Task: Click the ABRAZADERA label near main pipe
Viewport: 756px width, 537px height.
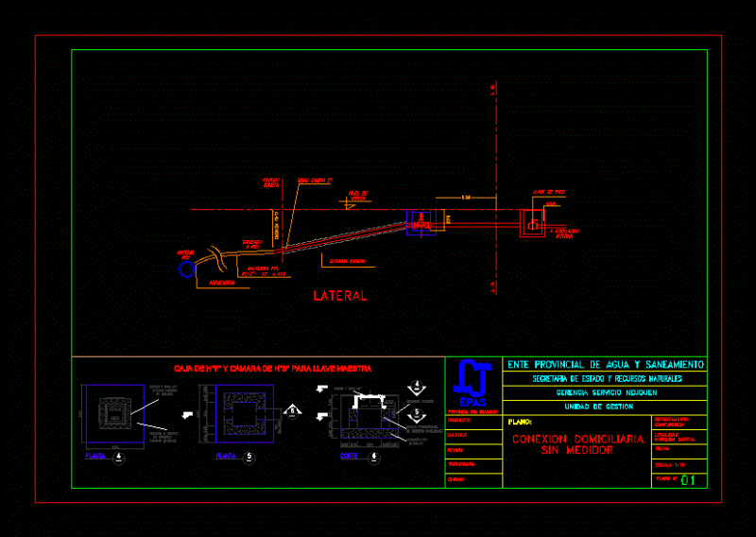Action: coord(222,283)
